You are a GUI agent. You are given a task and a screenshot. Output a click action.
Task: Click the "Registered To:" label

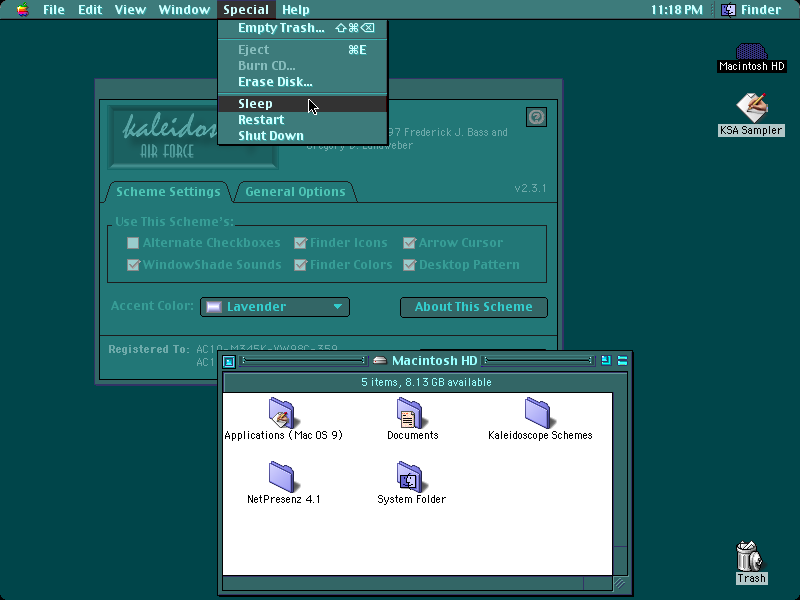pyautogui.click(x=148, y=349)
